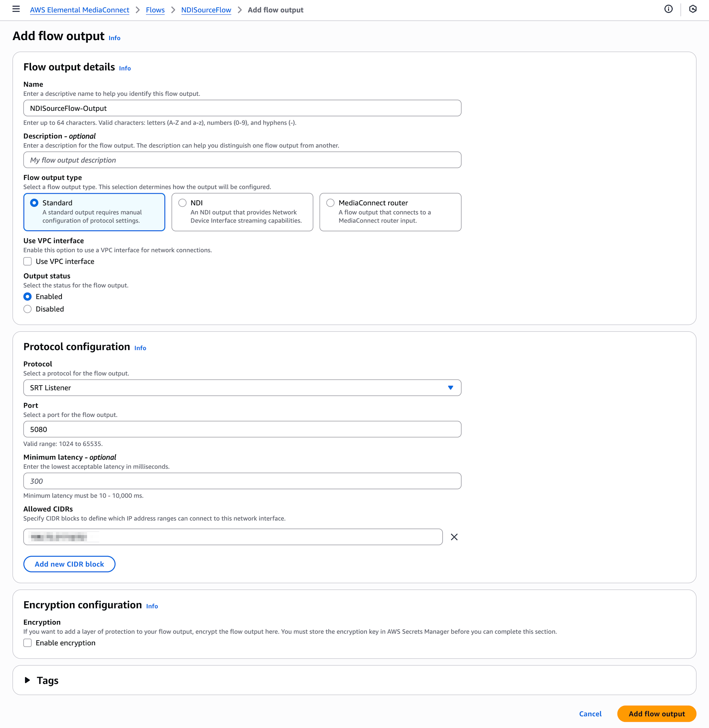Go to Flows breadcrumb
The height and width of the screenshot is (728, 709).
[155, 10]
